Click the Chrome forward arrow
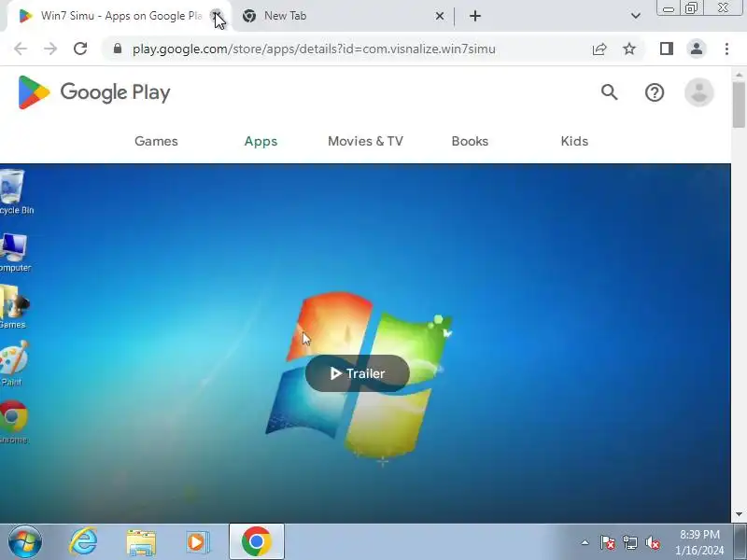 [50, 49]
